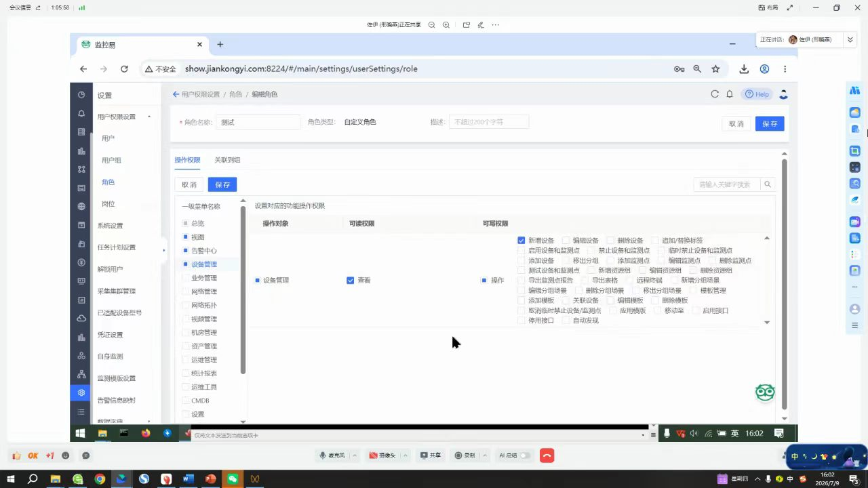Open the settings gear in left sidebar
The image size is (868, 488).
pyautogui.click(x=81, y=392)
